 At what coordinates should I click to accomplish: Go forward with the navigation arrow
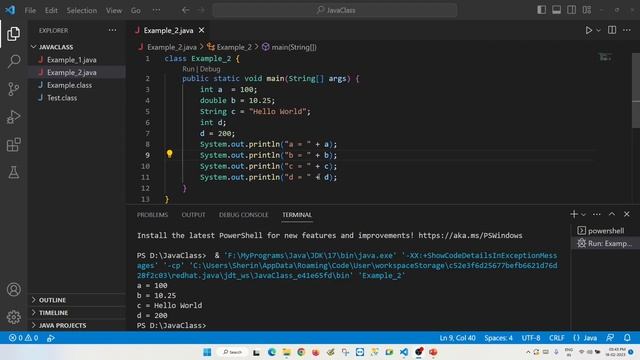point(201,10)
